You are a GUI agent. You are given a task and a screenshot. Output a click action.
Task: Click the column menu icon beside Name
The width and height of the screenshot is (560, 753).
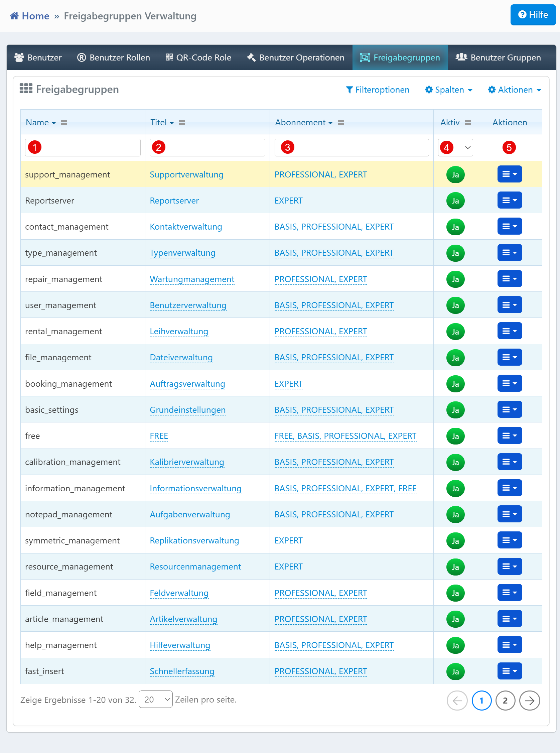(x=64, y=123)
